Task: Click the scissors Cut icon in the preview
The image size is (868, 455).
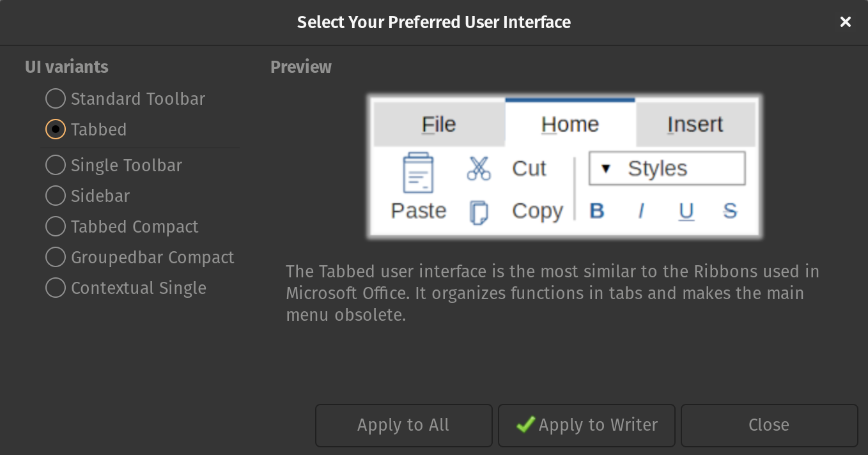Action: [x=479, y=169]
